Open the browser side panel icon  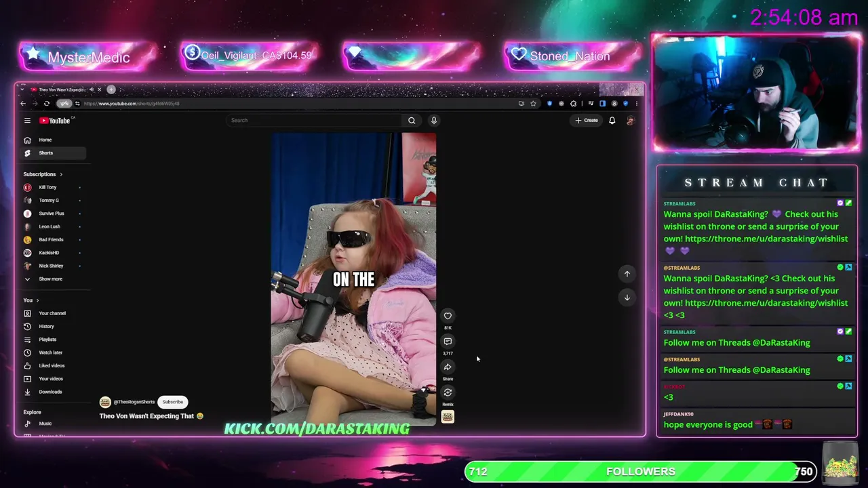pos(602,104)
